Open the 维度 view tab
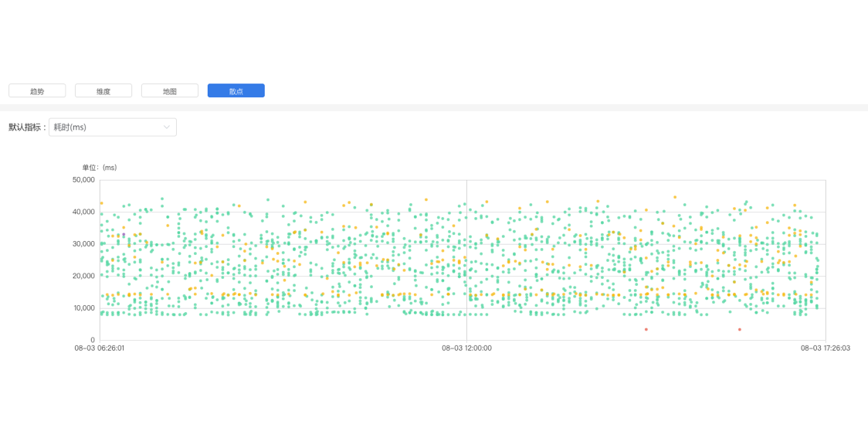The height and width of the screenshot is (445, 868). 103,90
